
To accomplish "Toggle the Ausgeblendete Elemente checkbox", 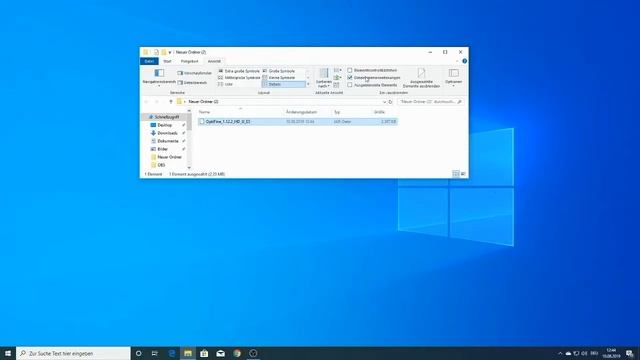I will (x=350, y=85).
